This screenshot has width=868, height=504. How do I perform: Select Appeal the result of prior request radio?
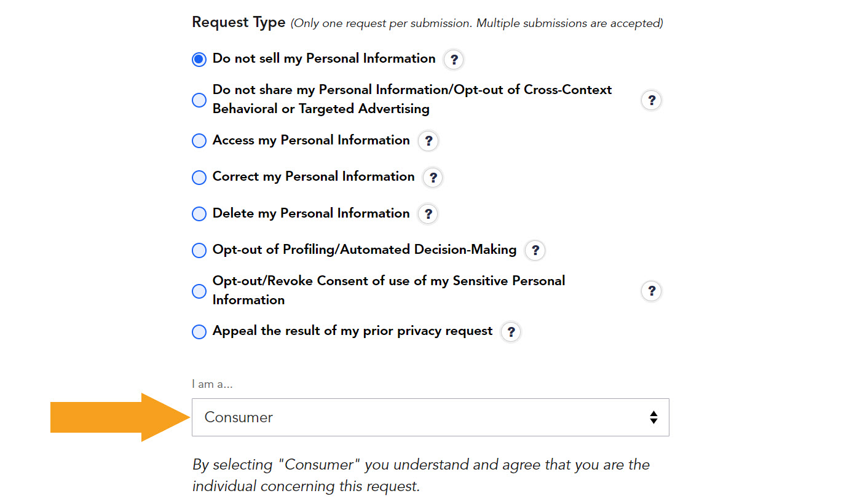pos(199,332)
